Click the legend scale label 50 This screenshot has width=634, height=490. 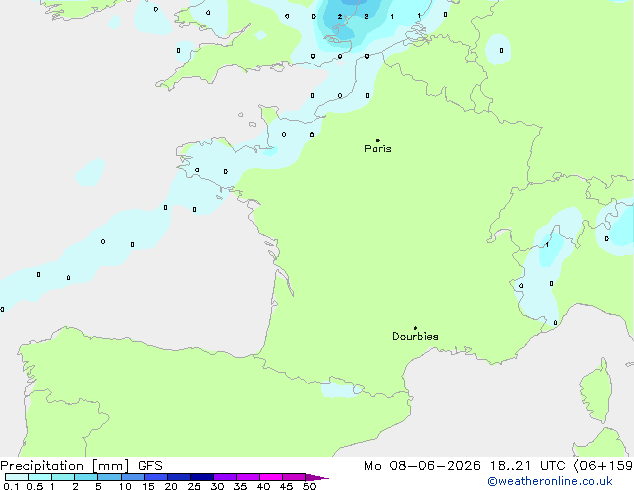310,486
